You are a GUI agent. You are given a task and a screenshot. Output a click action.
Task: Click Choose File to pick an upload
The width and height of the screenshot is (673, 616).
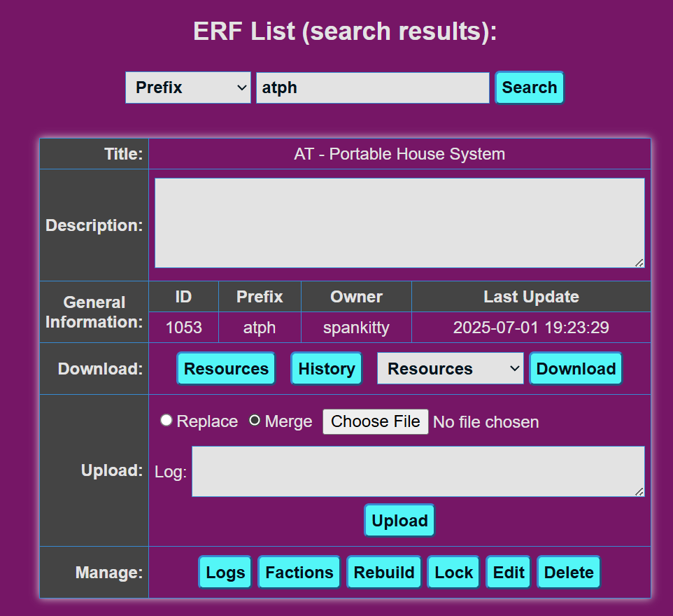coord(375,421)
